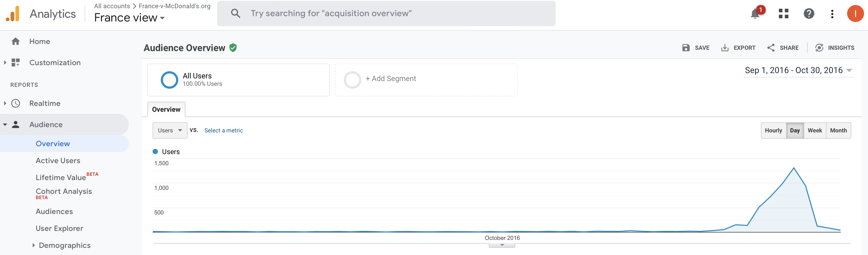Open the help menu

coord(809,14)
